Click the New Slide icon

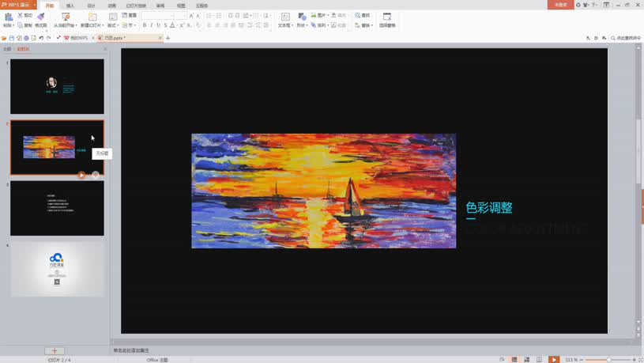pyautogui.click(x=92, y=17)
